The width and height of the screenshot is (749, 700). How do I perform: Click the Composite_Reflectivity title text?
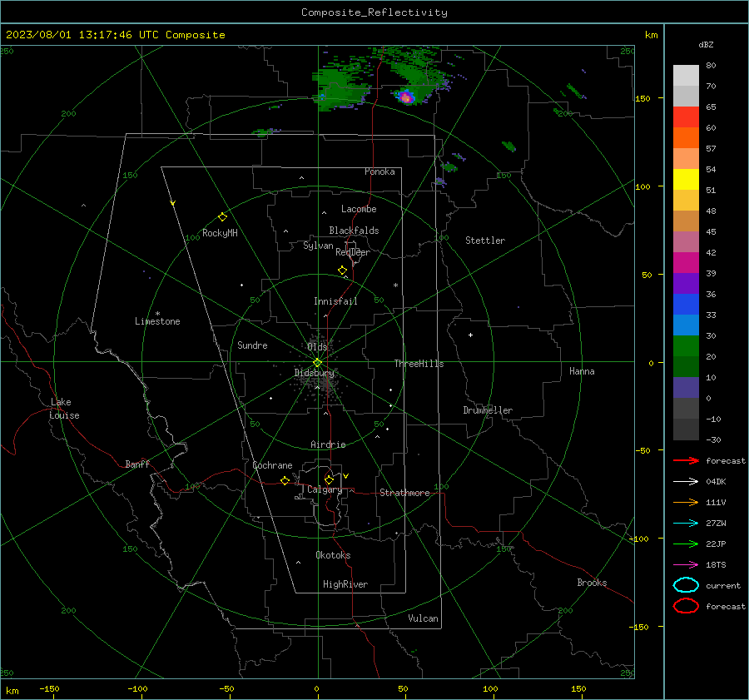[374, 12]
